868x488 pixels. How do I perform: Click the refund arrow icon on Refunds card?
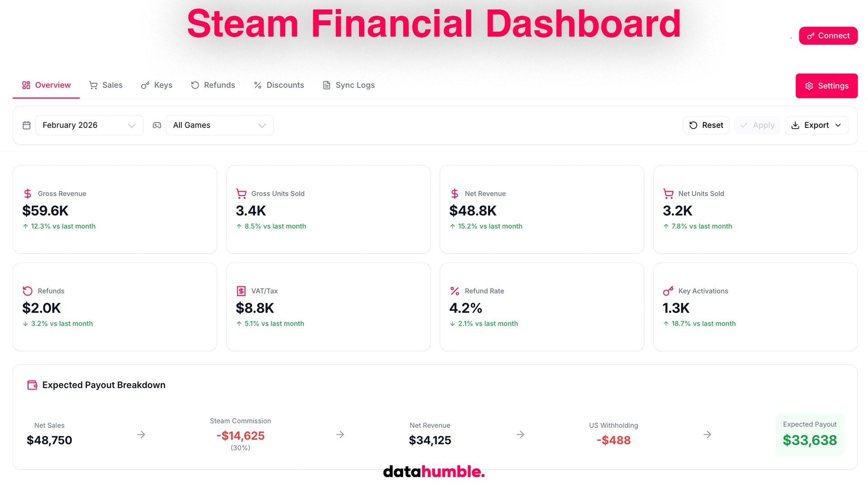[28, 291]
